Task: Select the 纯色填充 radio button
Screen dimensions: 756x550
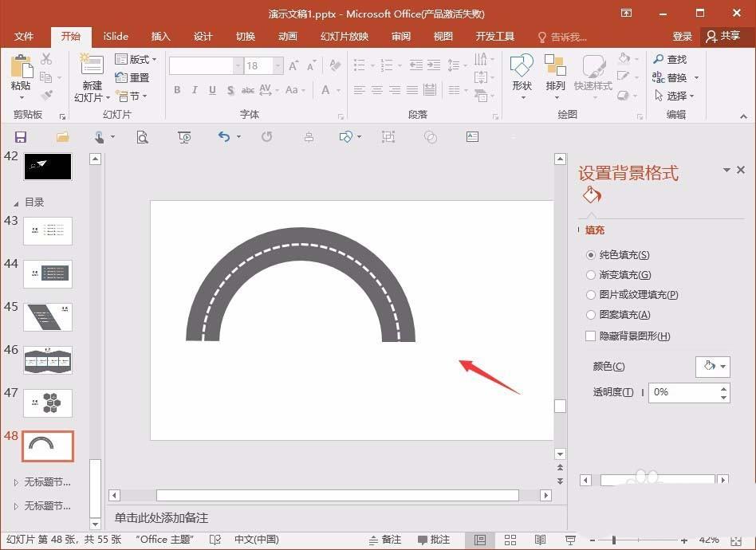Action: click(589, 254)
